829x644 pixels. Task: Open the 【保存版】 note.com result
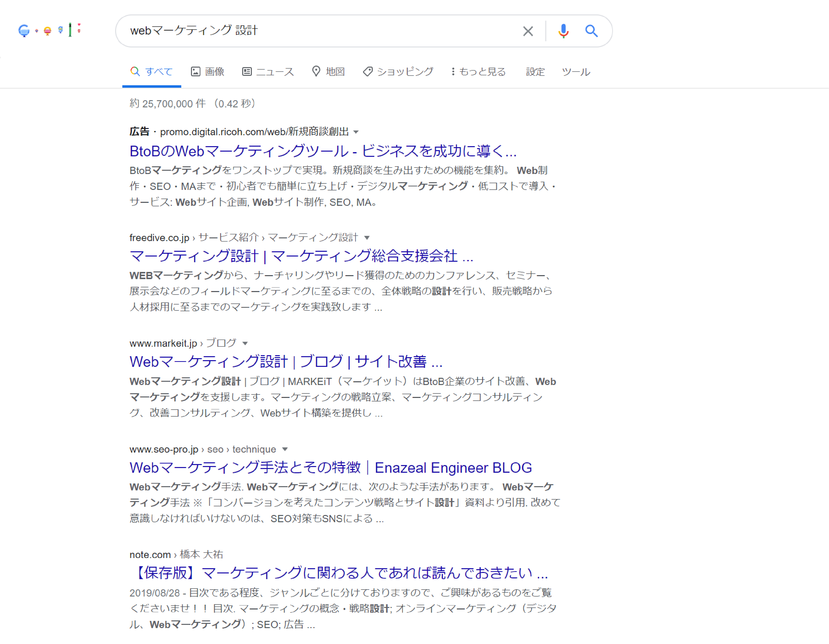[339, 573]
